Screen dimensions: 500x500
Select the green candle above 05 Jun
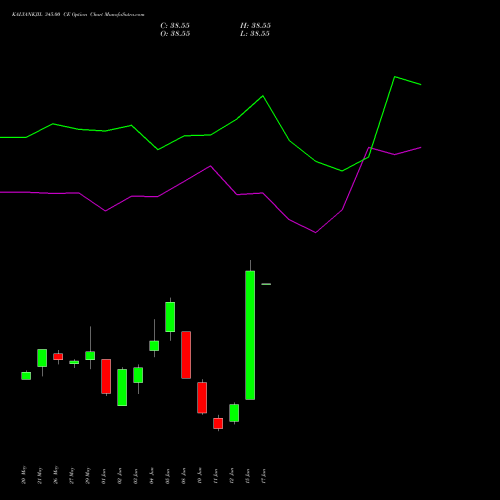tap(170, 317)
